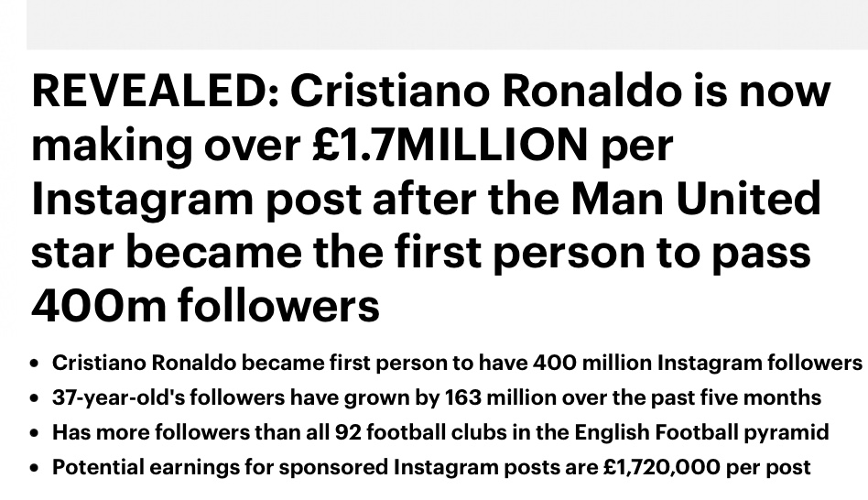Click "£1.7MILLION" in the headline
Image resolution: width=868 pixels, height=500 pixels.
[450, 145]
